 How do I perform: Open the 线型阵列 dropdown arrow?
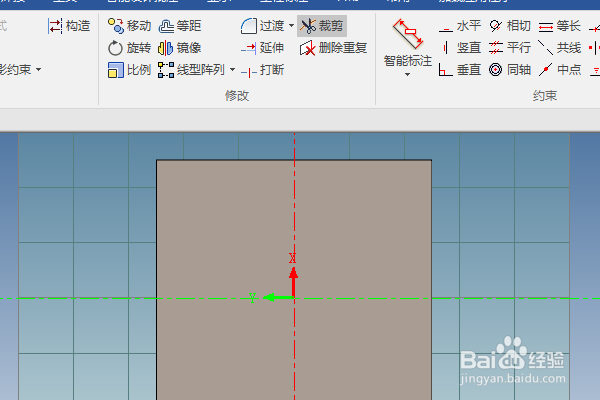tap(232, 70)
